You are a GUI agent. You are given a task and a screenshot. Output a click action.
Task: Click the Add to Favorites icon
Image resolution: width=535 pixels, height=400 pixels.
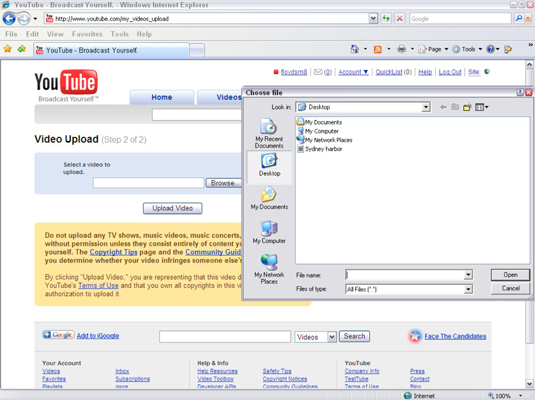pos(22,49)
